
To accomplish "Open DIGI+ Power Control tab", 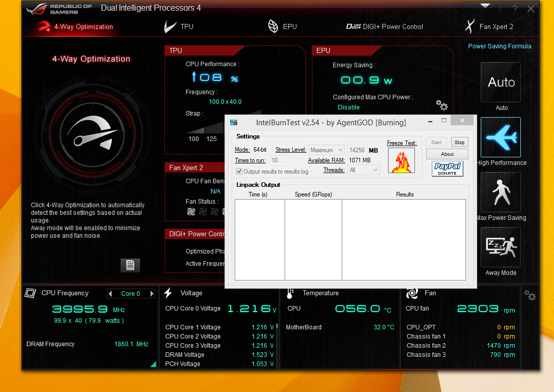I will [x=384, y=27].
